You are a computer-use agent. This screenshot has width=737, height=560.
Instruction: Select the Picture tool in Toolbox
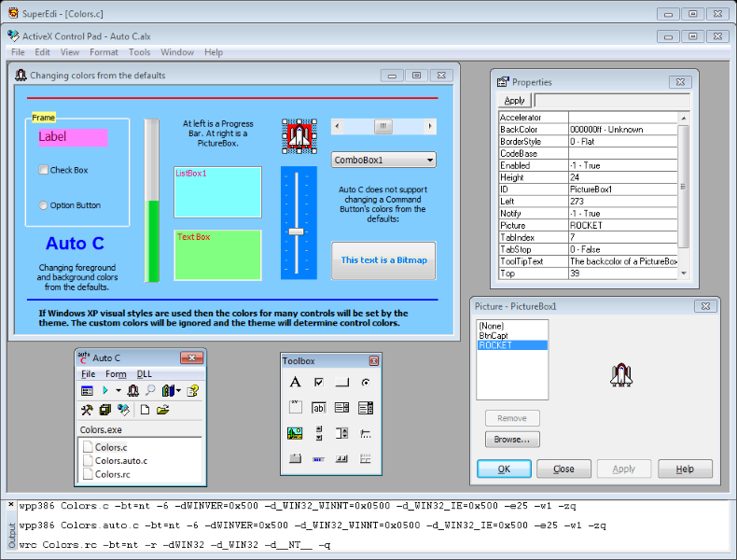click(295, 432)
